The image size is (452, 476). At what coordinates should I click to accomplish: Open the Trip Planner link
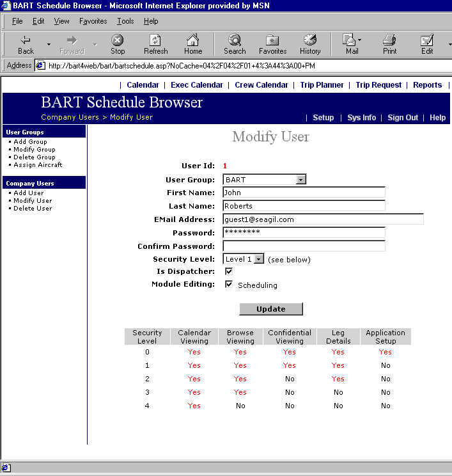click(322, 85)
